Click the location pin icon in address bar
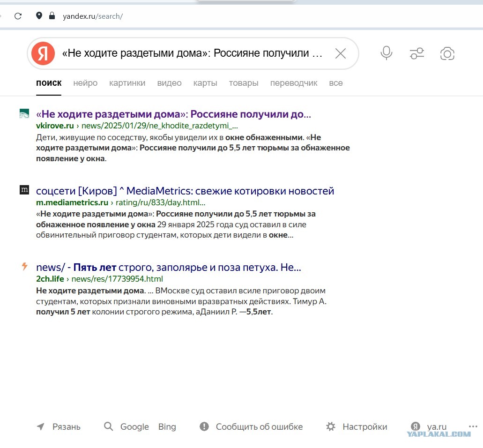483x448 pixels. pyautogui.click(x=39, y=15)
